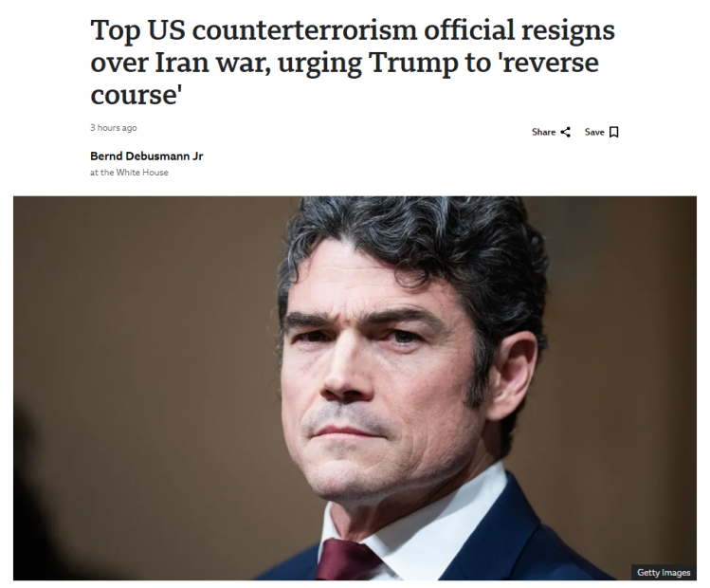710x588 pixels.
Task: Click the Share network icon
Action: [565, 132]
